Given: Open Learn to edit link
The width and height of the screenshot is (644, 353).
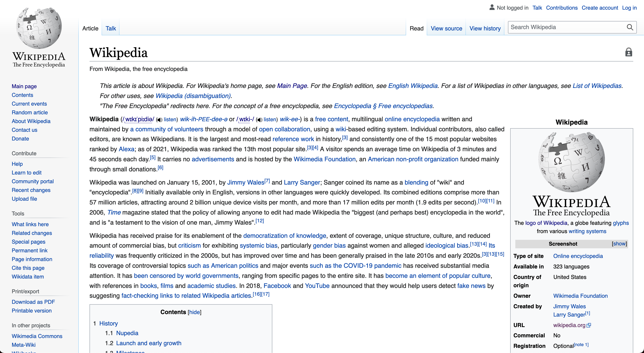Looking at the screenshot, I should coord(26,173).
